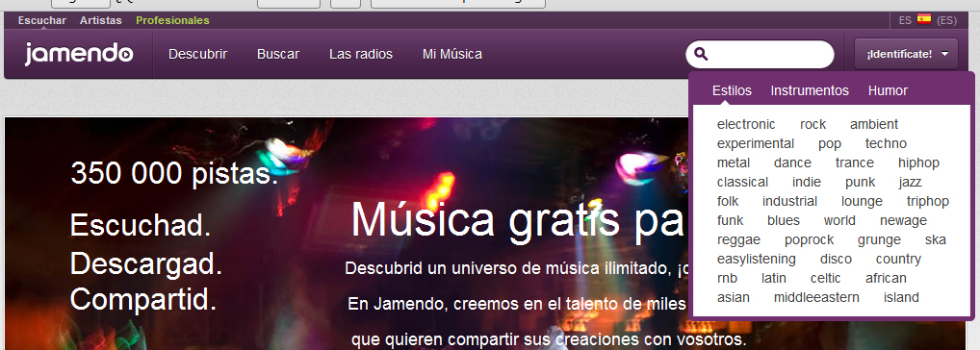Click the 'Escuchad.' banner text

tap(140, 225)
